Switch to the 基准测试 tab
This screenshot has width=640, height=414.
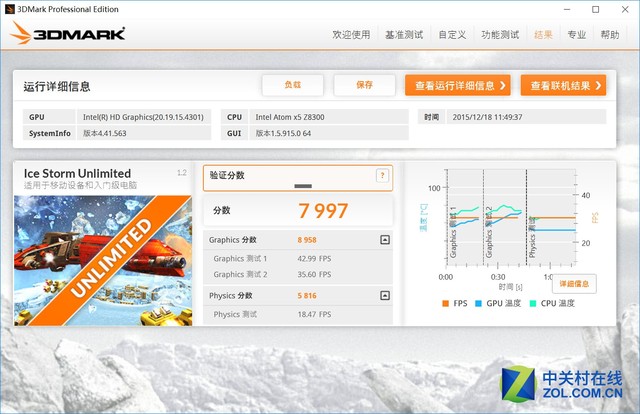click(404, 35)
